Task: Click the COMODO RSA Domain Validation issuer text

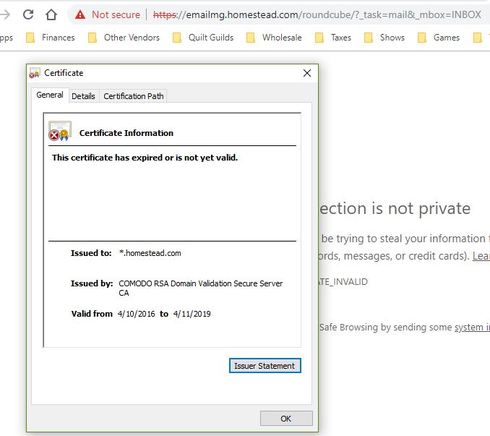Action: click(x=201, y=288)
